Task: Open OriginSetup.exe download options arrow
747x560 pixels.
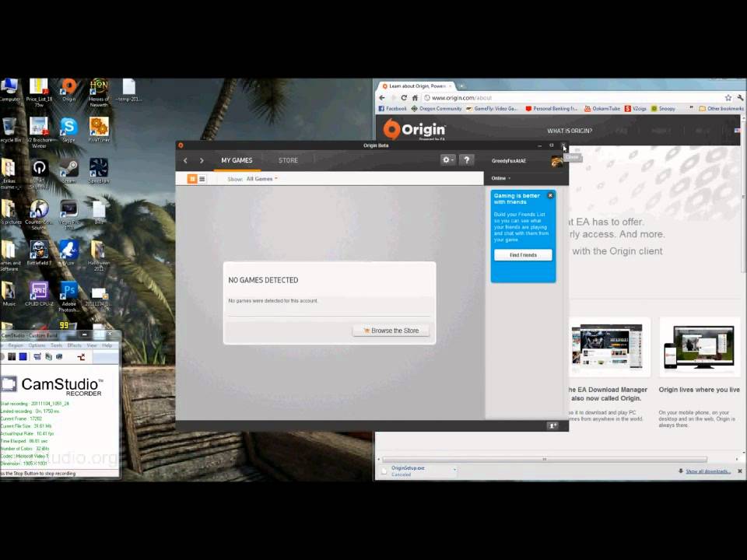Action: click(454, 470)
